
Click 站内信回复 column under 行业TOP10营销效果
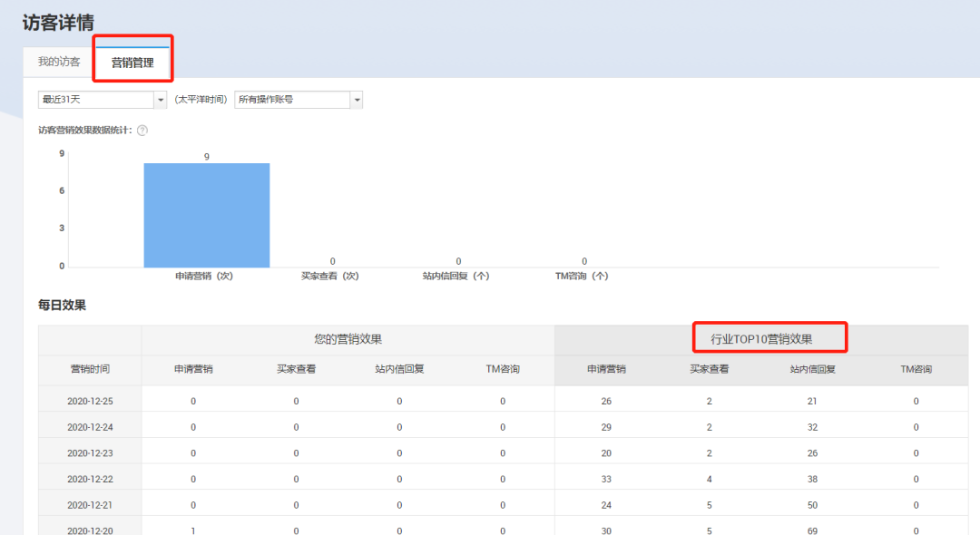pos(812,369)
